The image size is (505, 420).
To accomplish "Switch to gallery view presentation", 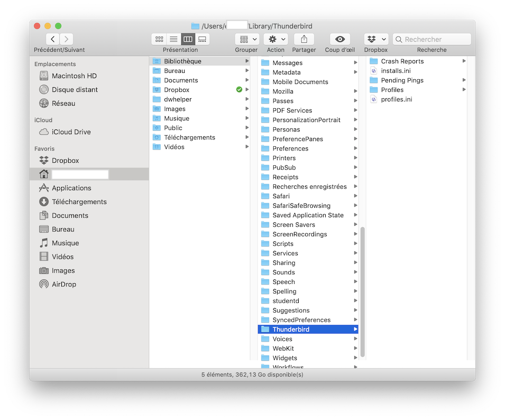I will (202, 39).
